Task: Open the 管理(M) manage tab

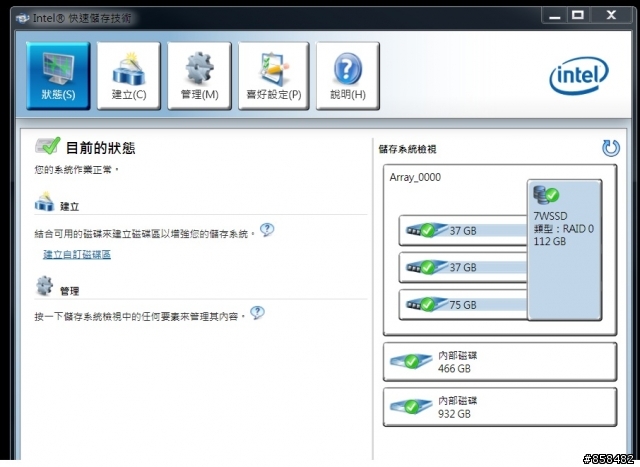Action: point(199,76)
